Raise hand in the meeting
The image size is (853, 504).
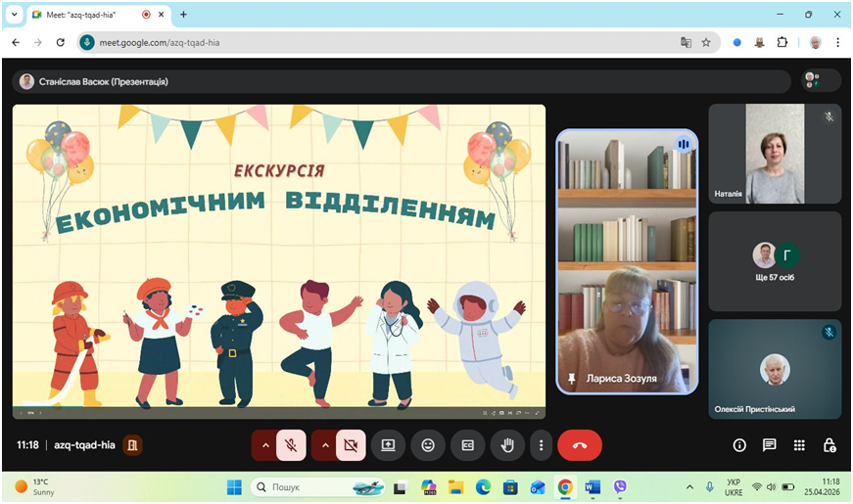[507, 445]
